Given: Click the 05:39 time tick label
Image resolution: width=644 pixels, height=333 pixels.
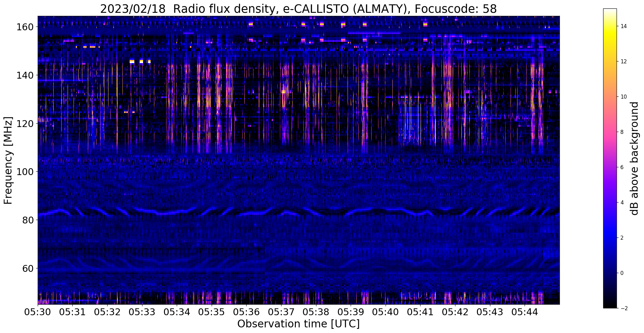Looking at the screenshot, I should click(351, 312).
